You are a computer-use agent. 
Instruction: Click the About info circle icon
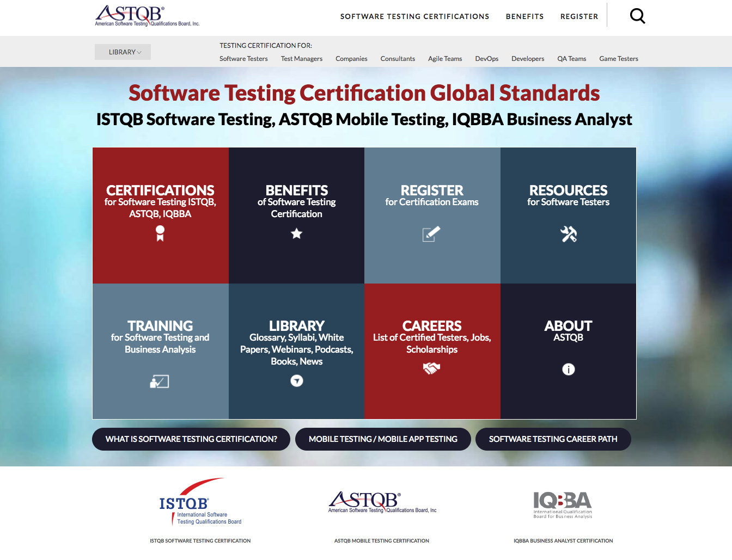pos(568,370)
